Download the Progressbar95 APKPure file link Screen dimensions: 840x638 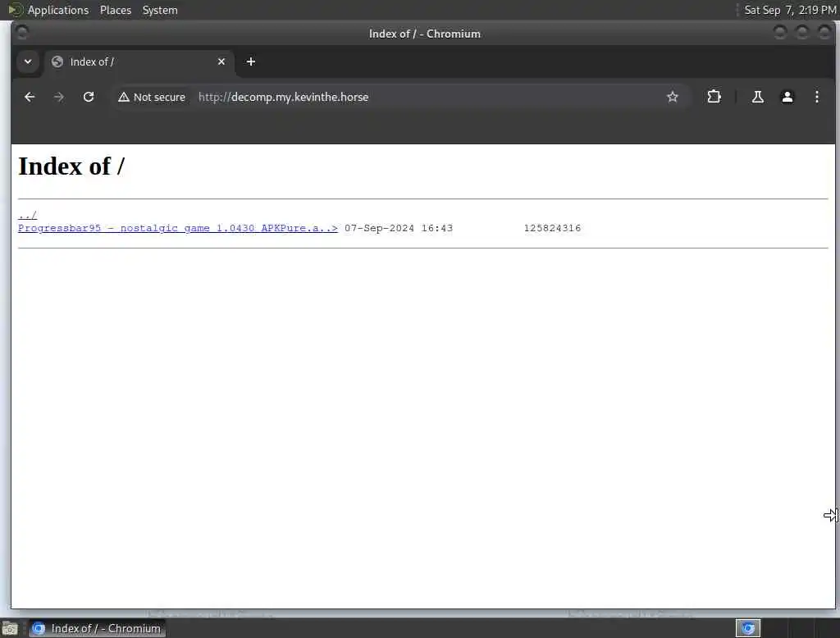point(178,228)
